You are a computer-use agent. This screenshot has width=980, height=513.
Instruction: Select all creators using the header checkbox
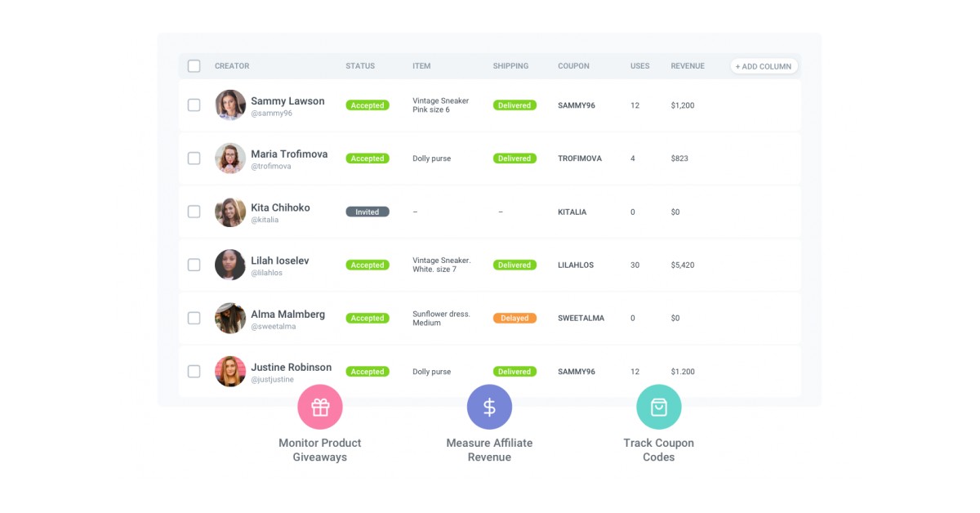click(194, 65)
